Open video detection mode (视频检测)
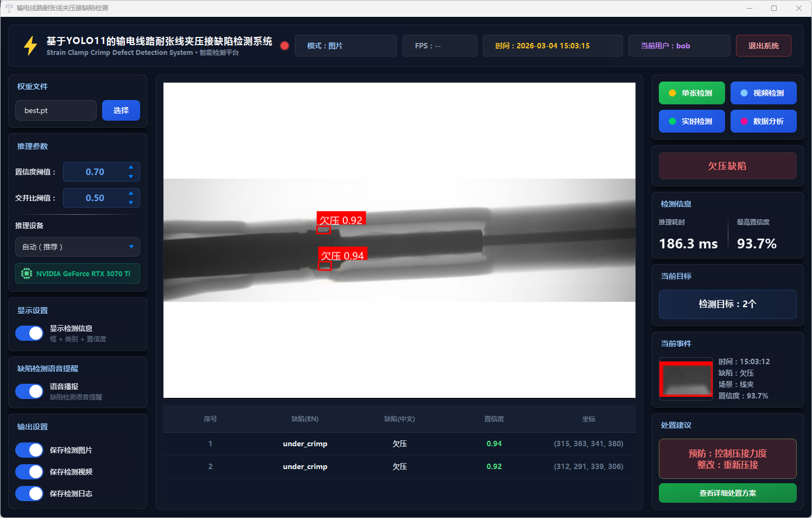 point(763,93)
